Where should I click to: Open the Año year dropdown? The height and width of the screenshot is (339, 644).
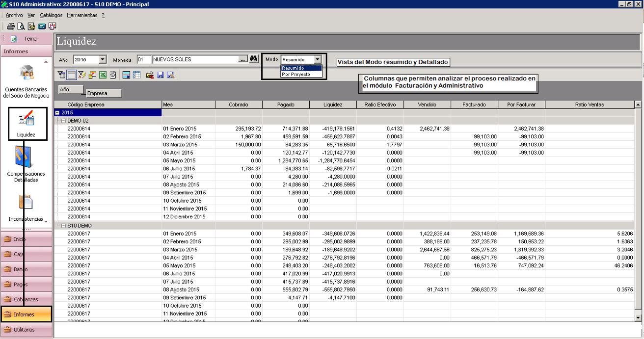[103, 59]
